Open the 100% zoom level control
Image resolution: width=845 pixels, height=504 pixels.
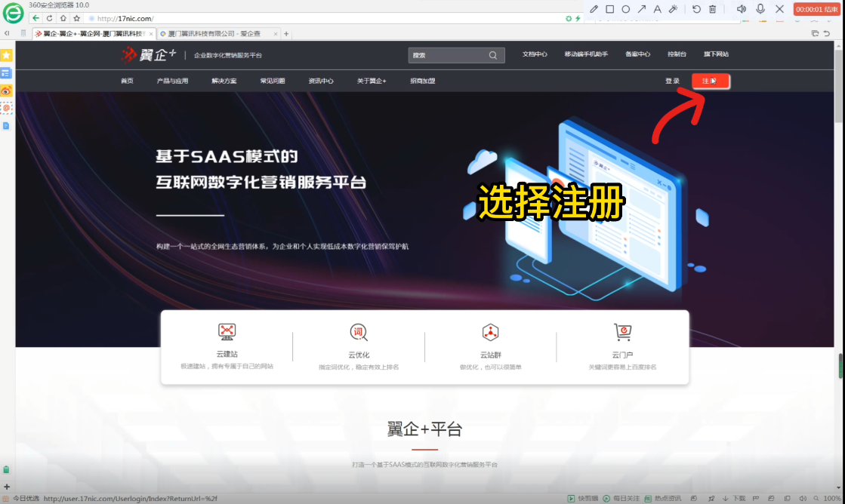click(x=828, y=499)
